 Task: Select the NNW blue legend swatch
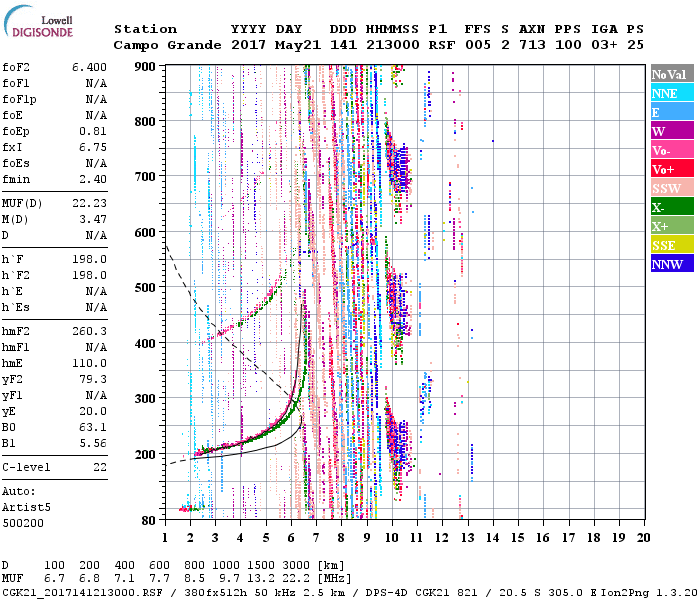pyautogui.click(x=672, y=264)
